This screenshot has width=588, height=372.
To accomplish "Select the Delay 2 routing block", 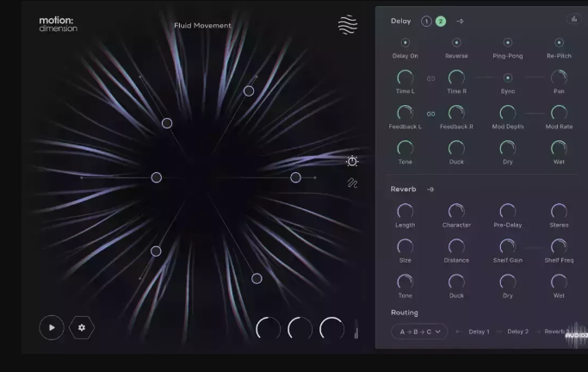I will (x=518, y=332).
